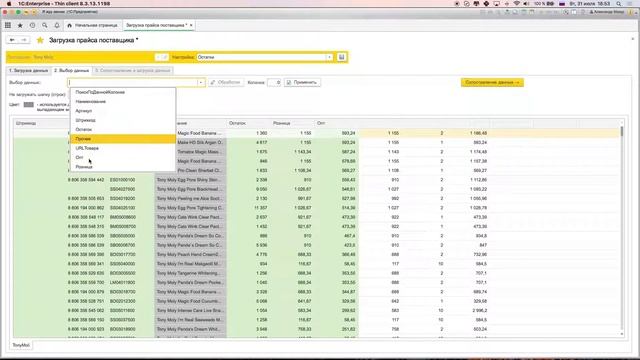Image resolution: width=640 pixels, height=360 pixels.
Task: Click the gray Цвет color swatch
Action: pyautogui.click(x=29, y=105)
